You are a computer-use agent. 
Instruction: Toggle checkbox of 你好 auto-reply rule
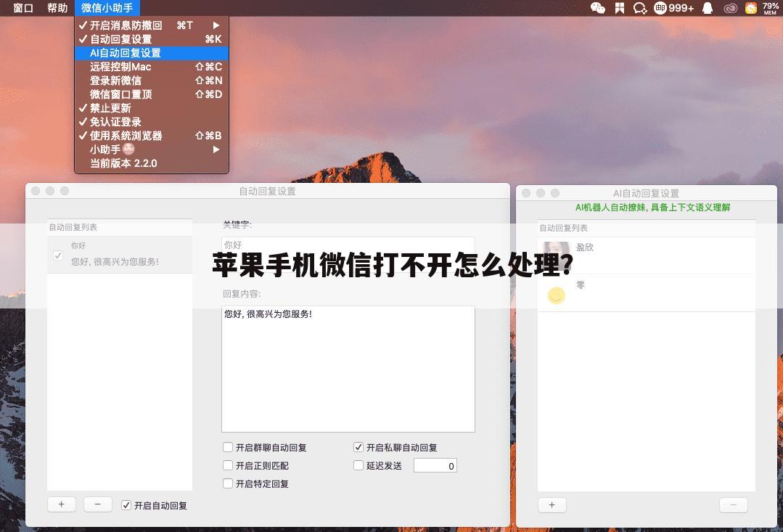coord(58,255)
